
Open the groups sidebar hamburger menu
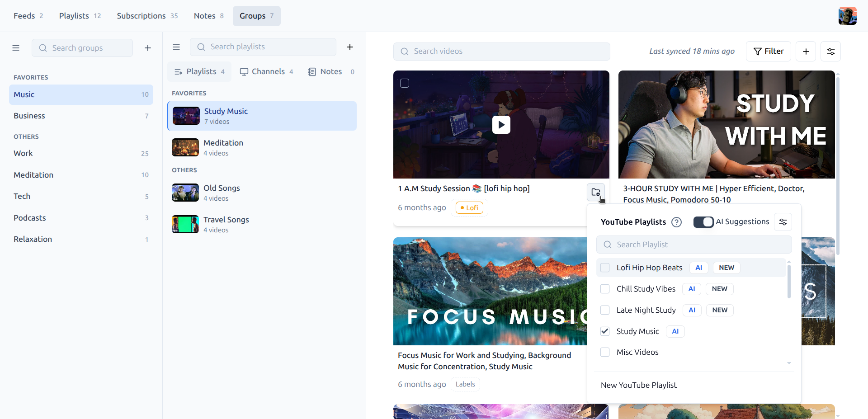16,47
